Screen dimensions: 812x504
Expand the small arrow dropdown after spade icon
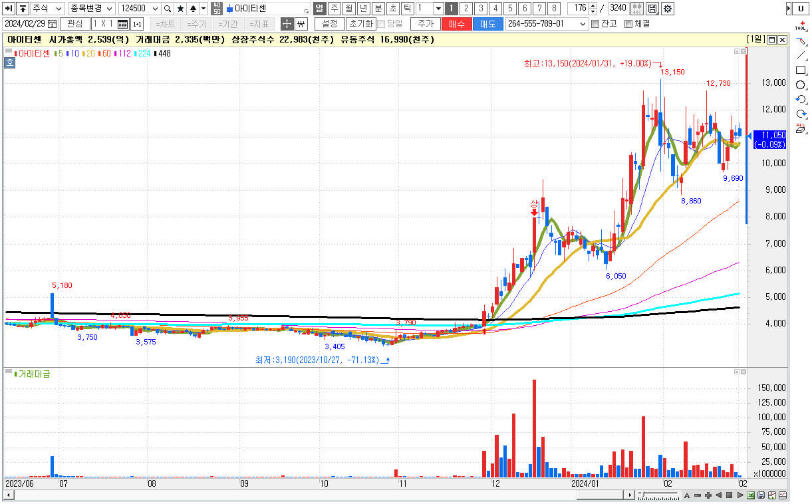203,9
